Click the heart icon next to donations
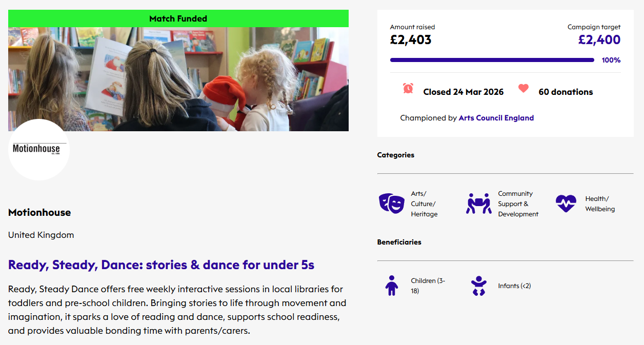Image resolution: width=644 pixels, height=345 pixels. pyautogui.click(x=523, y=88)
